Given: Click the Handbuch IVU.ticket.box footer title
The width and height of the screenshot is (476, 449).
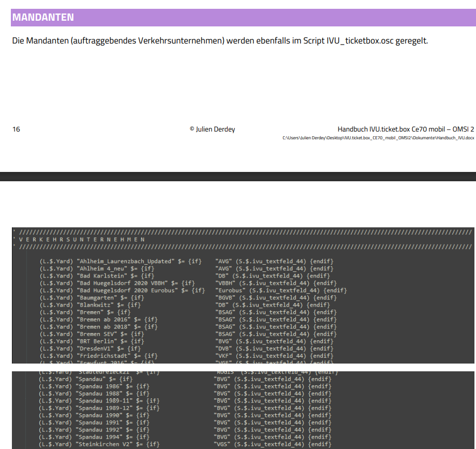Looking at the screenshot, I should click(405, 129).
